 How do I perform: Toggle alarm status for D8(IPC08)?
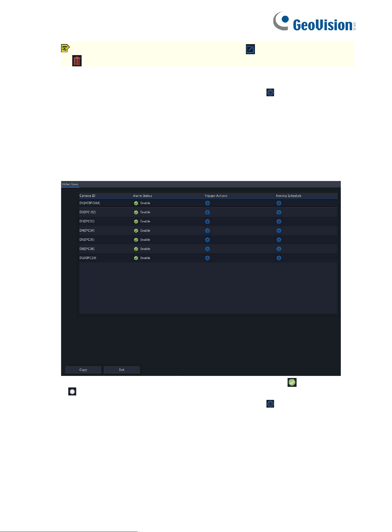(x=136, y=249)
